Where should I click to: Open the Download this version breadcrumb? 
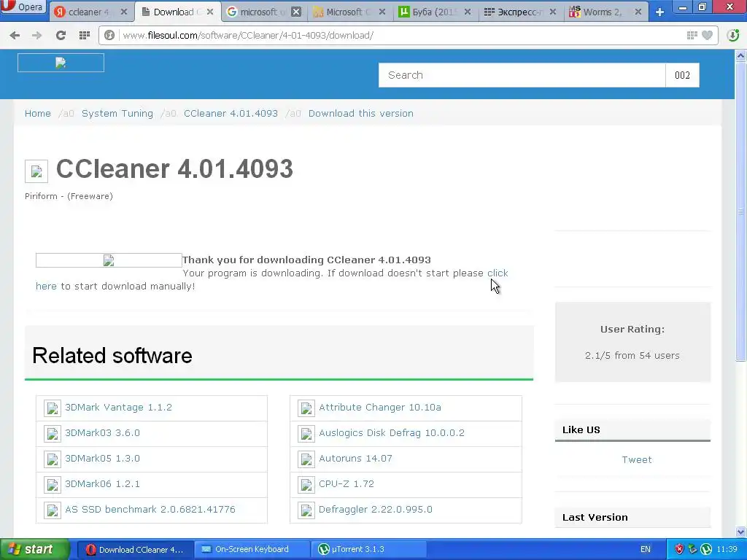click(360, 113)
